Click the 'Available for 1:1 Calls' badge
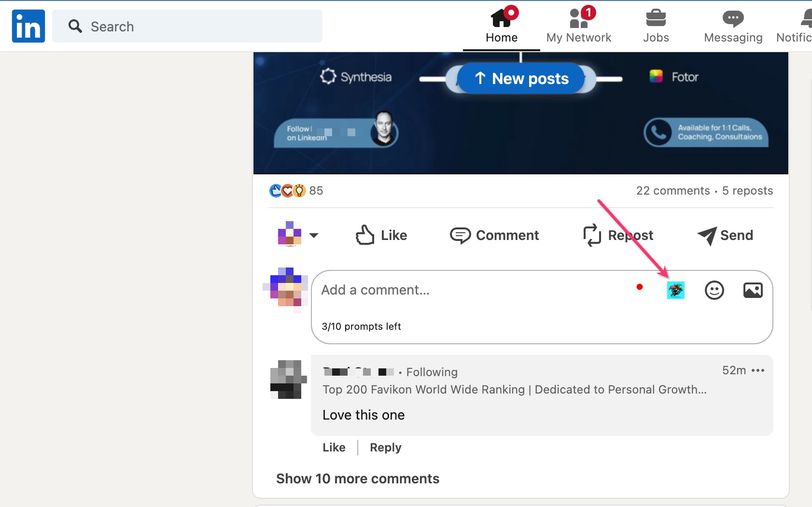This screenshot has width=812, height=507. coord(706,132)
